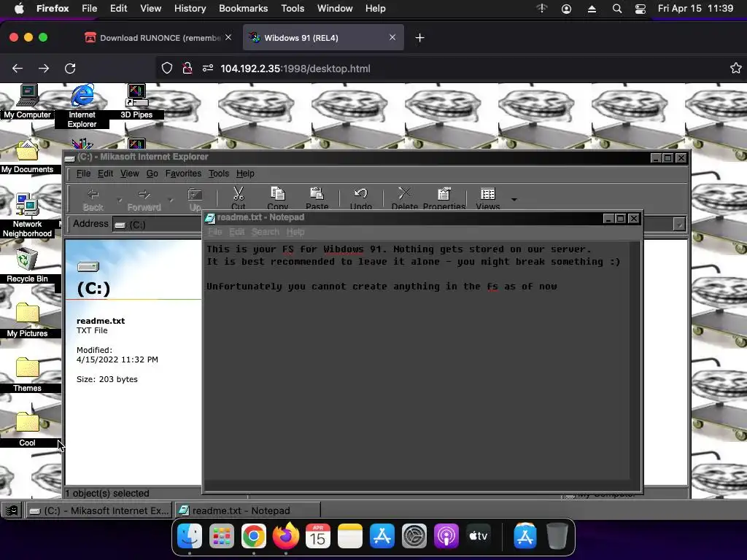This screenshot has width=747, height=560.
Task: Open the Explorer Edit menu
Action: [105, 174]
